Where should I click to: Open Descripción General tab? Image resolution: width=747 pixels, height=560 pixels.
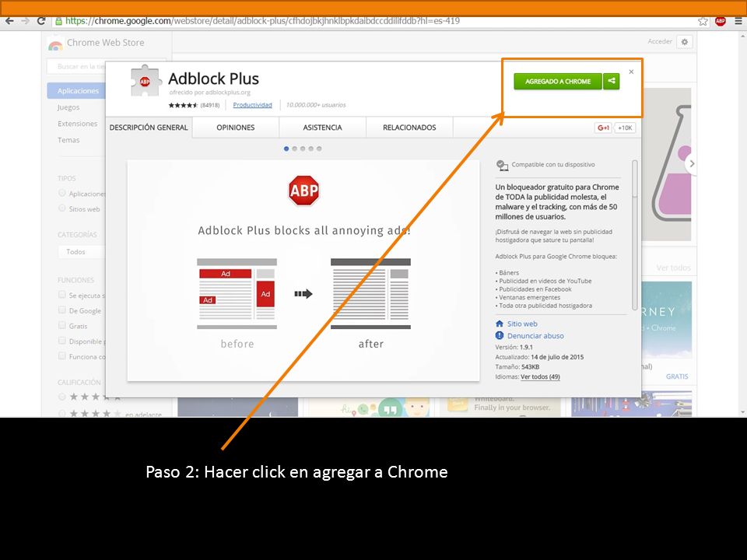(x=149, y=128)
